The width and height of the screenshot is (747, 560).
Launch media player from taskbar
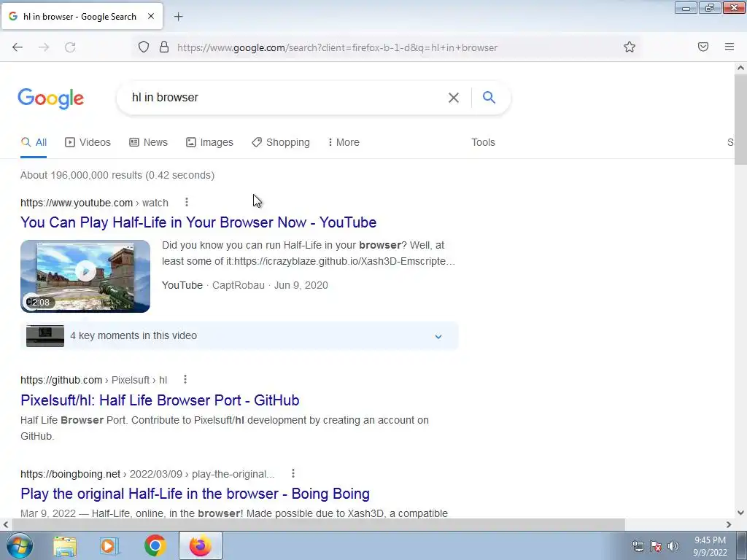tap(109, 545)
